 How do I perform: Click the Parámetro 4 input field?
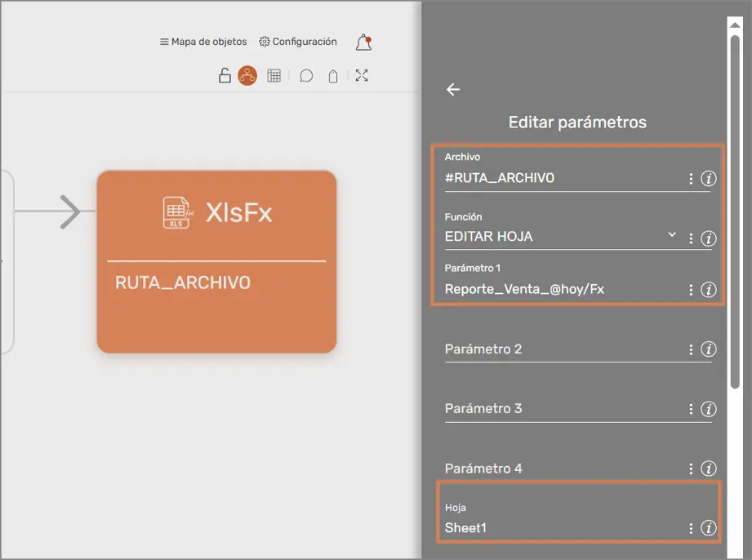pyautogui.click(x=563, y=469)
